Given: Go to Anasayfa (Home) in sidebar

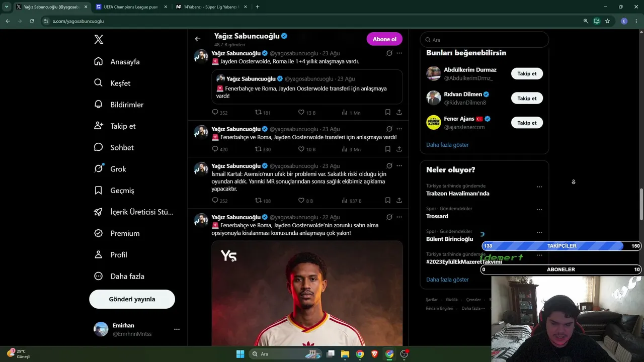Looking at the screenshot, I should tap(117, 62).
